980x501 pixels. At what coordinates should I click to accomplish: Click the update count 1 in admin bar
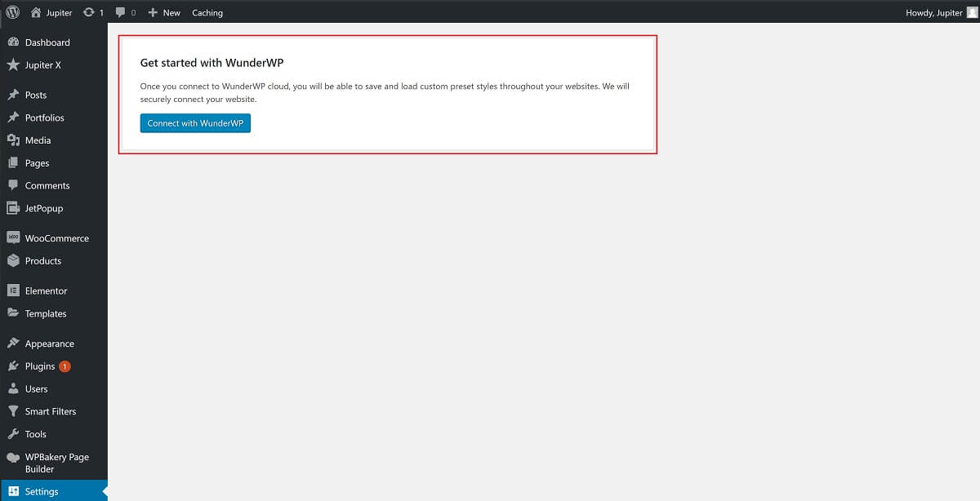tap(101, 13)
